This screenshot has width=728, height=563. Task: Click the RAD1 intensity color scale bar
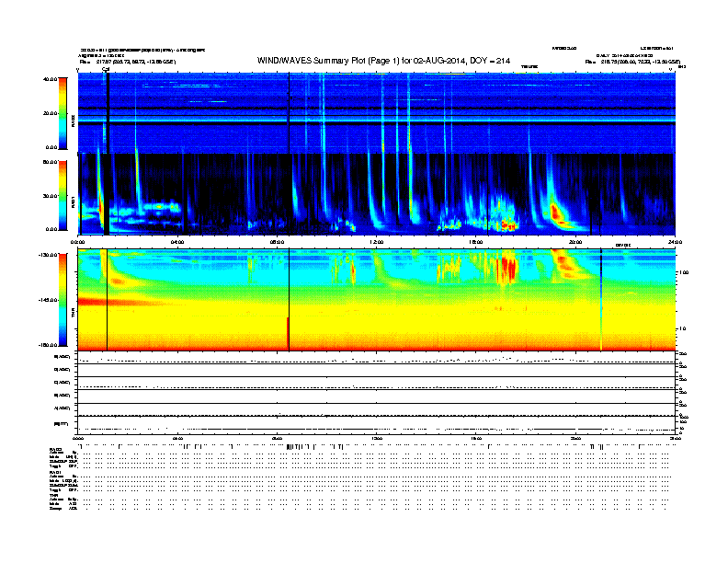pos(63,196)
